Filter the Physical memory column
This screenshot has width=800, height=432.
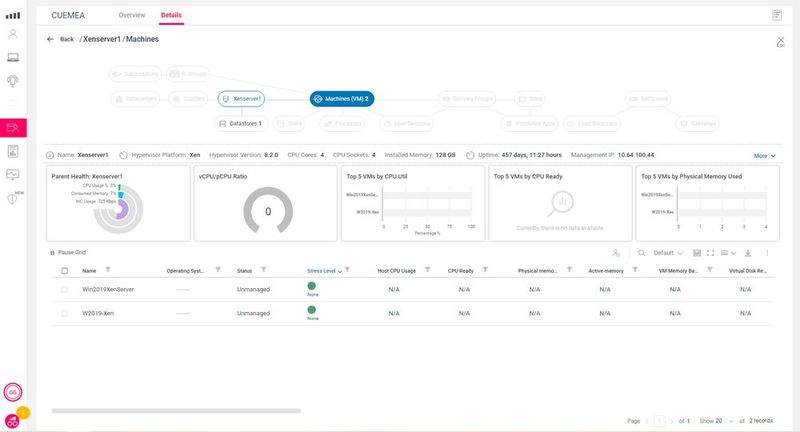pos(569,270)
